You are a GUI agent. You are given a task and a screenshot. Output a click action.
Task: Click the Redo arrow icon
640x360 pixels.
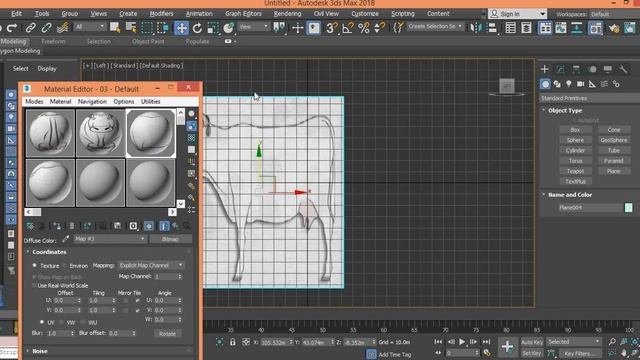[x=12, y=28]
